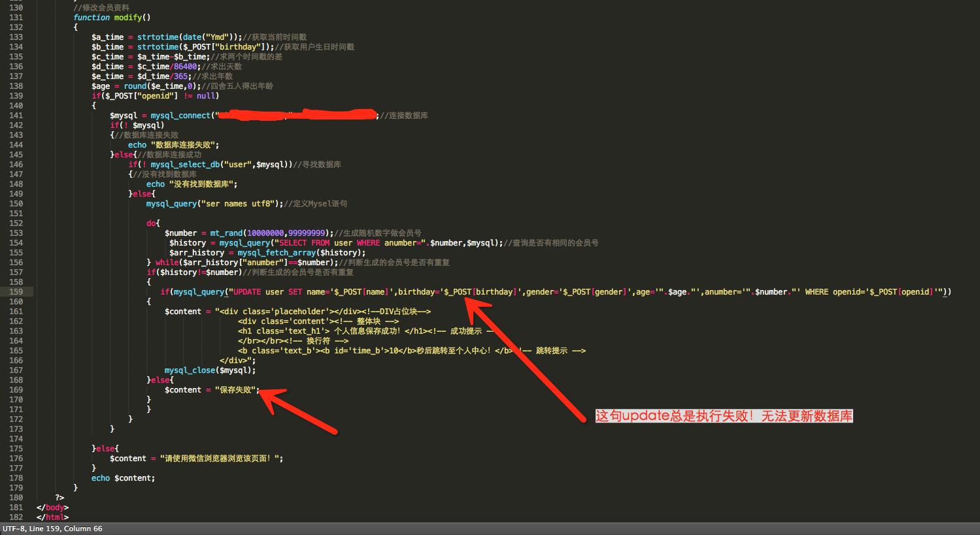
Task: Click the comment "//四舍五入得出年龄"
Action: 237,86
